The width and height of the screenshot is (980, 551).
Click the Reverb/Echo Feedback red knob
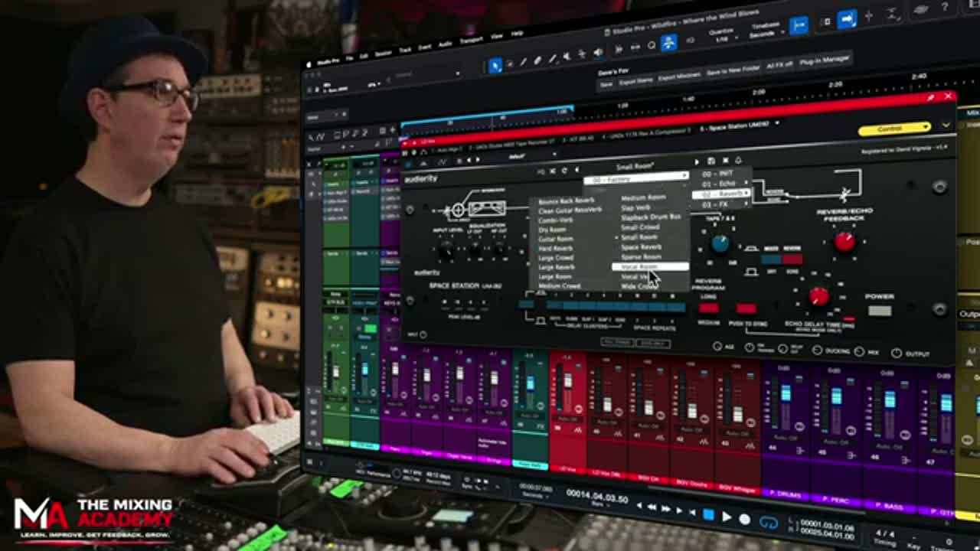coord(844,242)
